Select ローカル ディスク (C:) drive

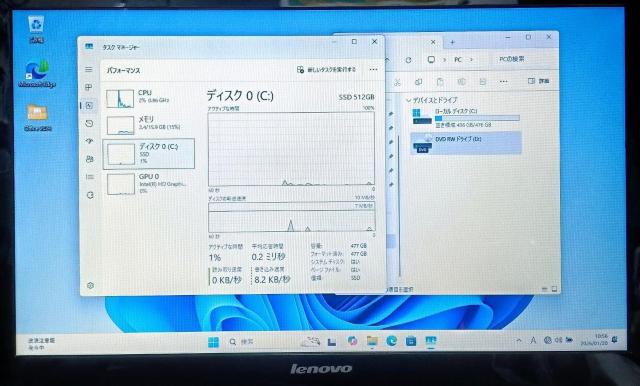[466, 118]
